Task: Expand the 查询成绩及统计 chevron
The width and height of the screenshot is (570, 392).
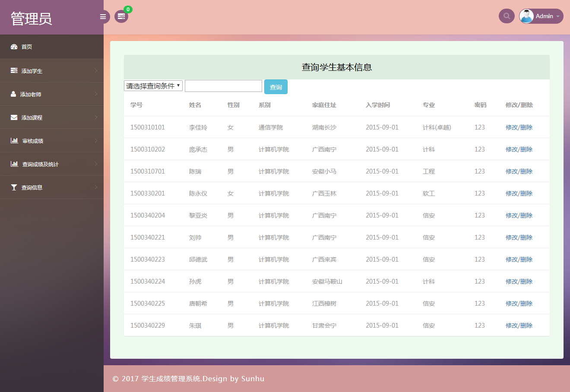Action: [96, 164]
